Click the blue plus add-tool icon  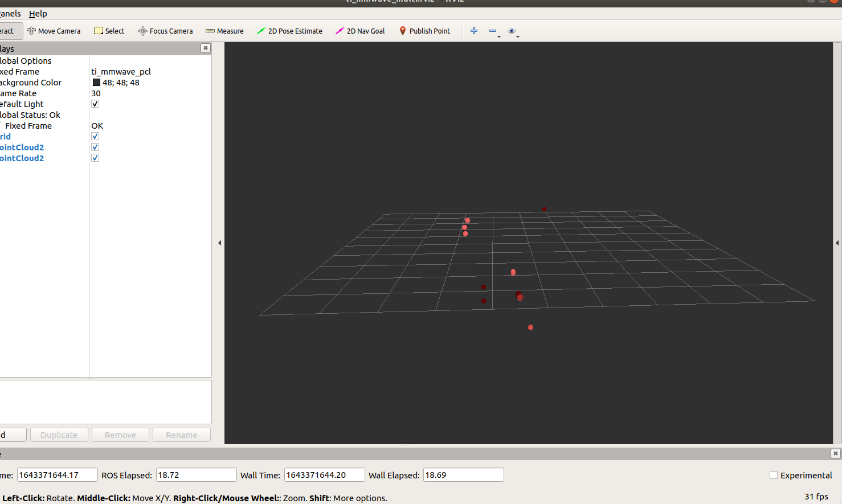pyautogui.click(x=474, y=31)
